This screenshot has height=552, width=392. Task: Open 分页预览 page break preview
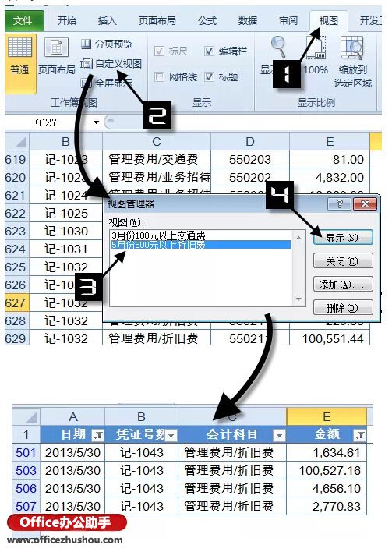coord(106,44)
